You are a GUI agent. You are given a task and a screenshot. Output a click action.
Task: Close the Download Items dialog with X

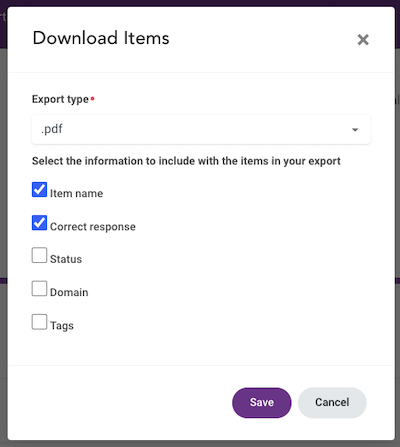pos(363,40)
